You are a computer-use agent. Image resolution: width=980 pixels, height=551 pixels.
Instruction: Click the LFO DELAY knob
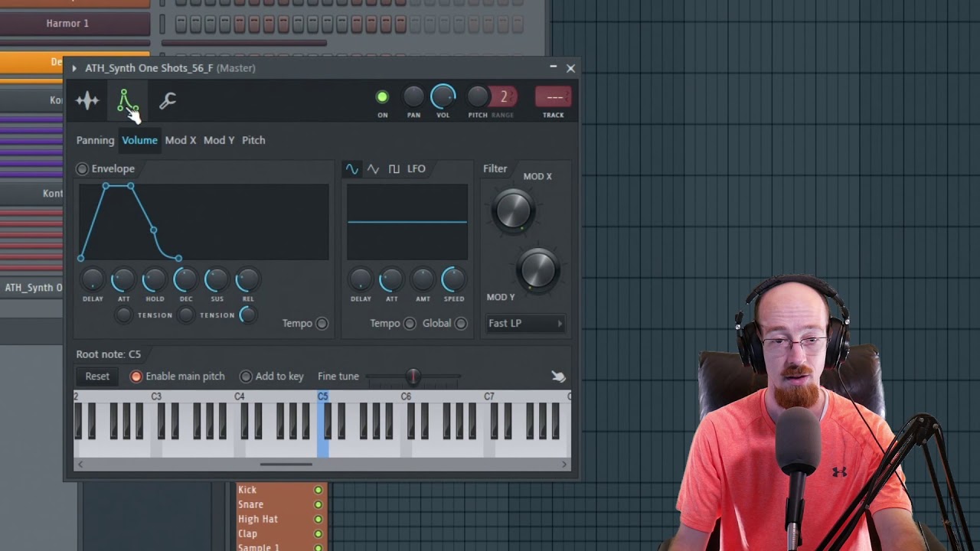361,280
